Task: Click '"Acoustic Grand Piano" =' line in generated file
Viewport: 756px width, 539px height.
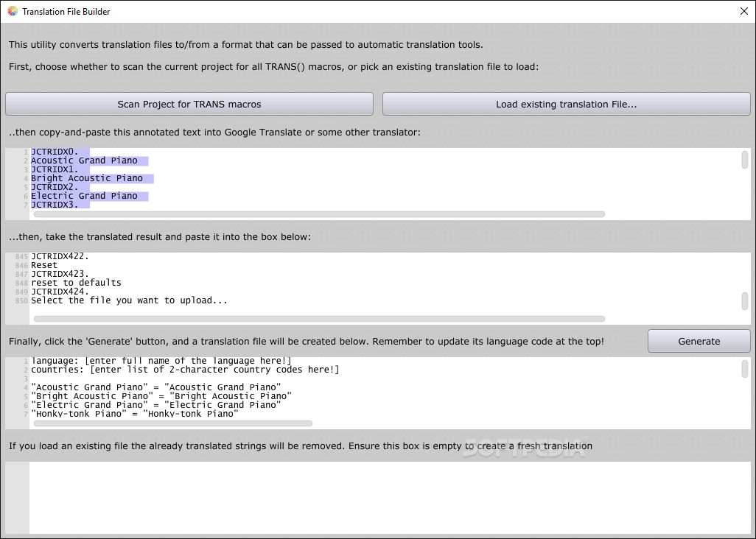Action: pyautogui.click(x=155, y=387)
